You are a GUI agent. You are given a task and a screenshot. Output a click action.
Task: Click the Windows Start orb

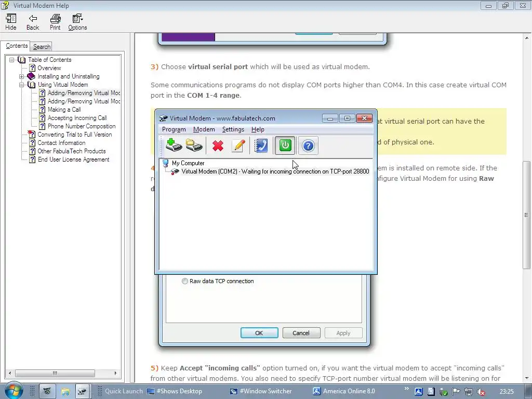click(13, 391)
